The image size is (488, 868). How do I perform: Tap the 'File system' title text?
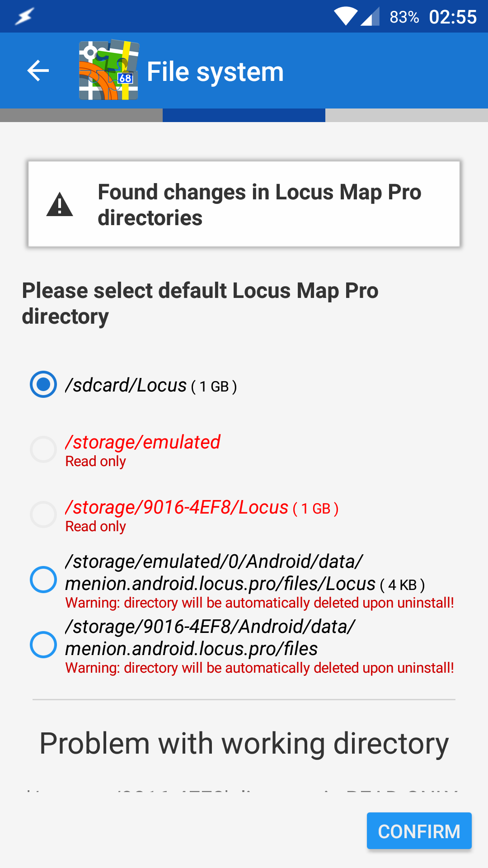tap(215, 71)
